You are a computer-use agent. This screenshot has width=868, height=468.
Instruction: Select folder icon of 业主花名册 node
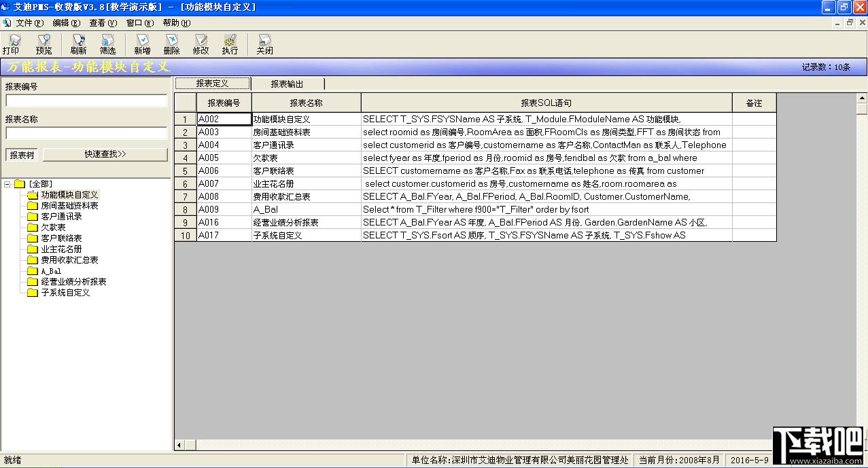(33, 249)
